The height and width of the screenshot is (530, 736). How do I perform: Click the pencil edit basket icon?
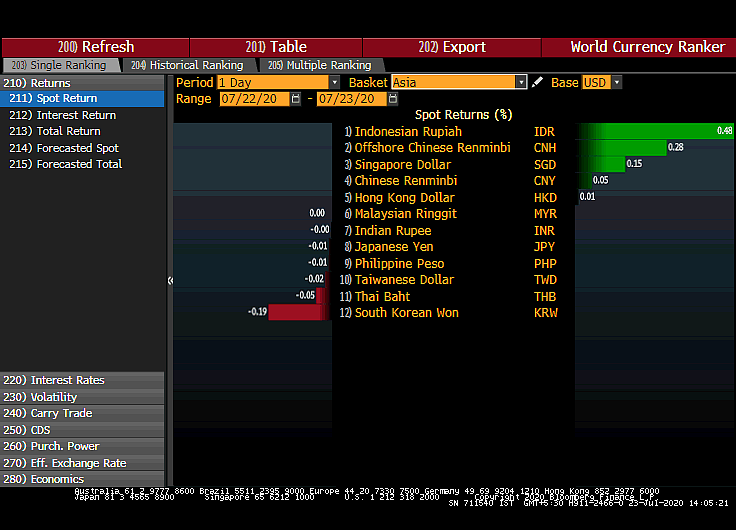pyautogui.click(x=537, y=83)
